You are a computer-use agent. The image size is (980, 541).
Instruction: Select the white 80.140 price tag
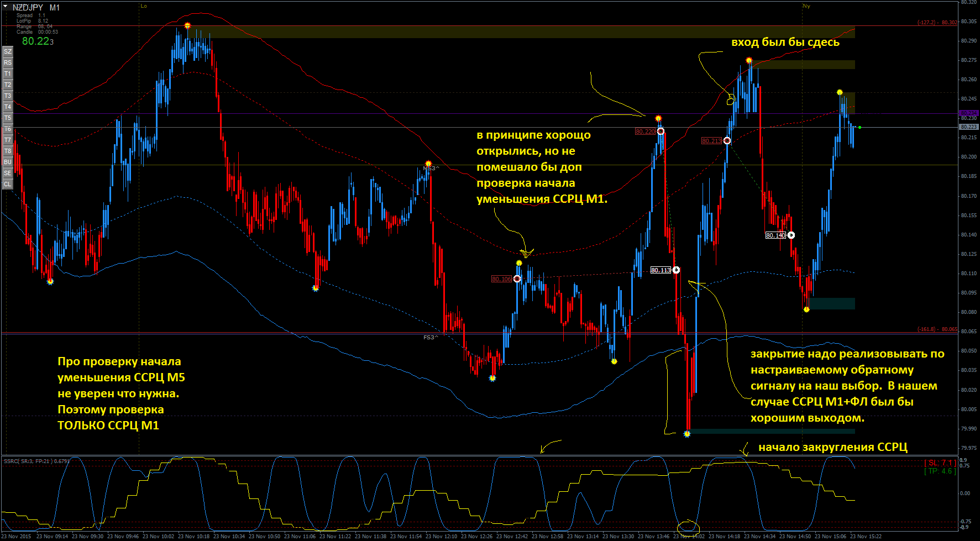click(x=775, y=235)
